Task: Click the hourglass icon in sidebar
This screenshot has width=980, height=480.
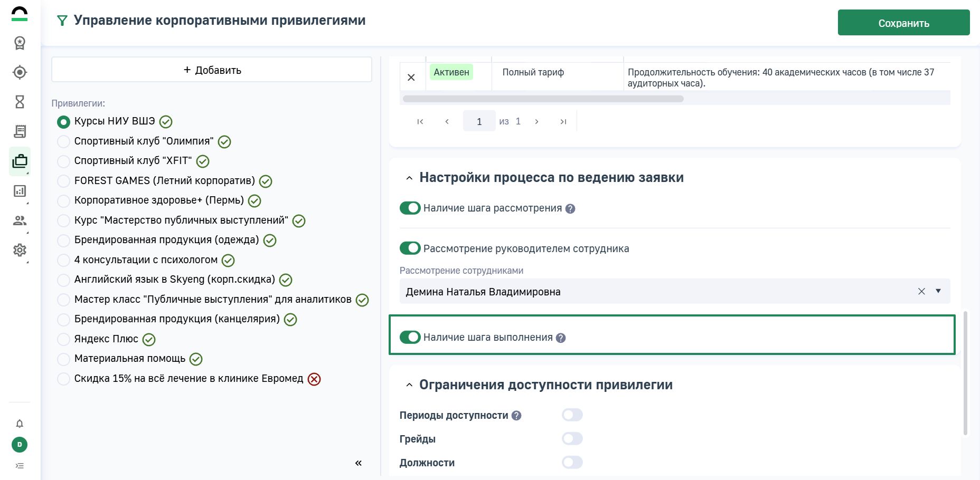Action: [x=20, y=102]
